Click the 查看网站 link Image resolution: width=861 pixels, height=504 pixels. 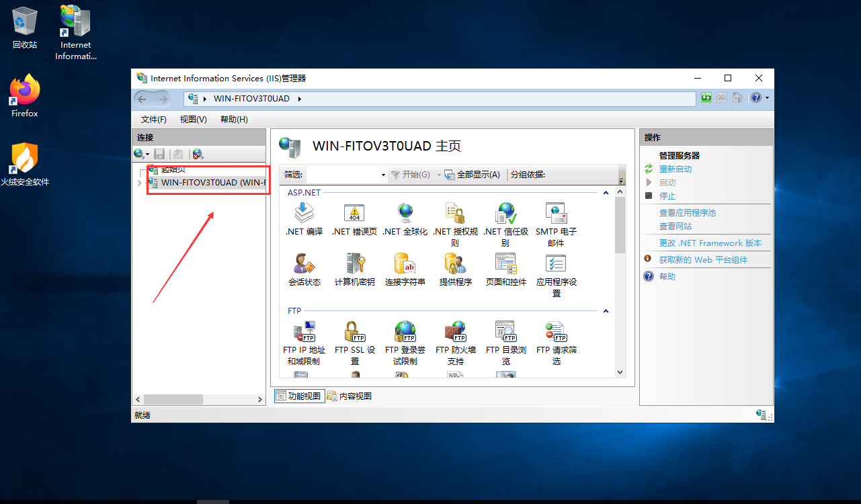(x=675, y=226)
